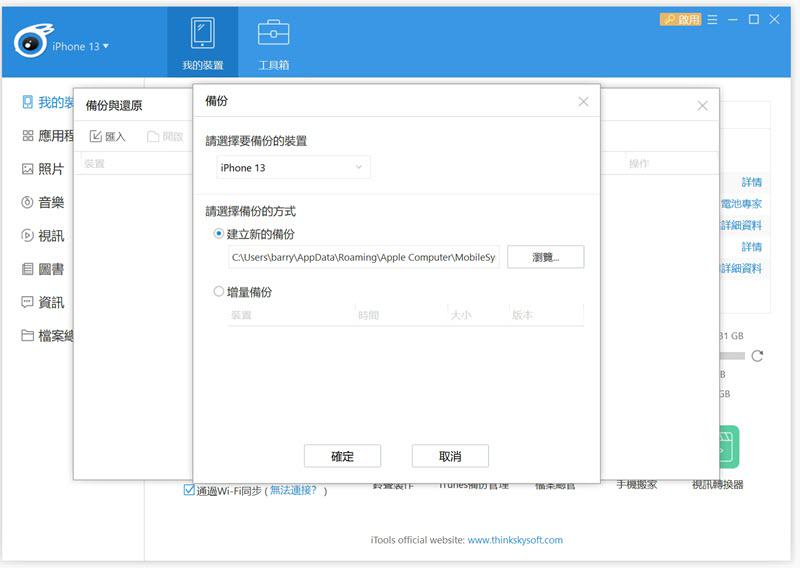Open 應用程式 in the sidebar

tap(48, 136)
